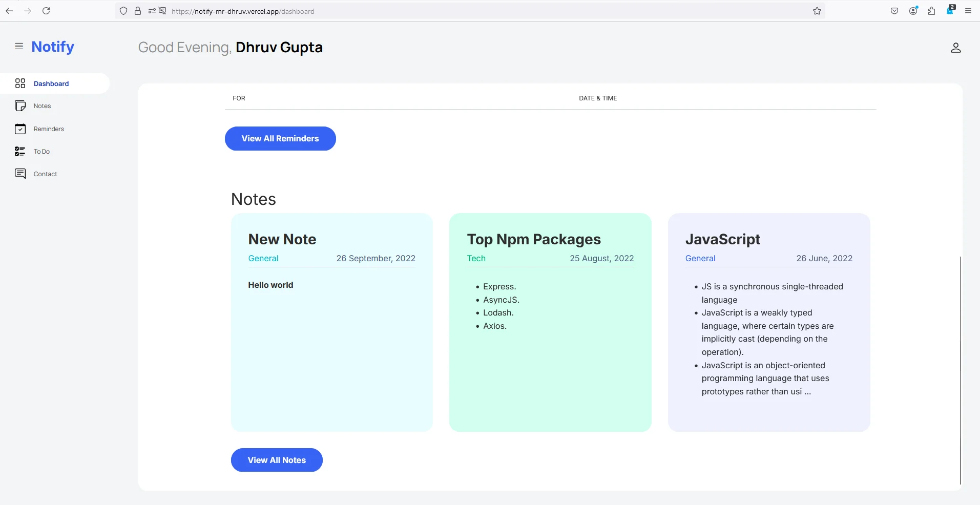Bookmark this page with star icon

point(817,11)
